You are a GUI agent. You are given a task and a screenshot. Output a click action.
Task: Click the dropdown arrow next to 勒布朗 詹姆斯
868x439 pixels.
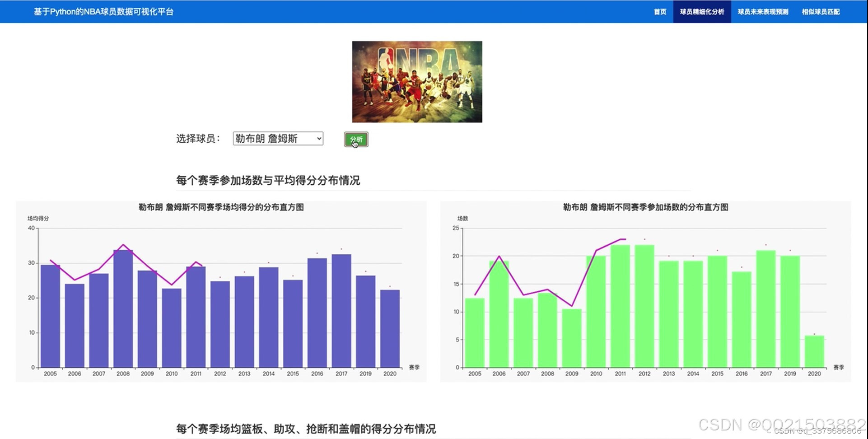[x=317, y=139]
